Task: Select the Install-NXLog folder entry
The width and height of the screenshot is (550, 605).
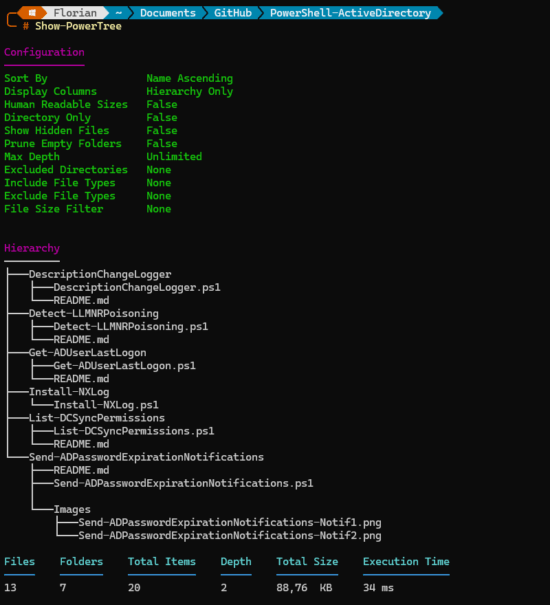Action: [69, 392]
